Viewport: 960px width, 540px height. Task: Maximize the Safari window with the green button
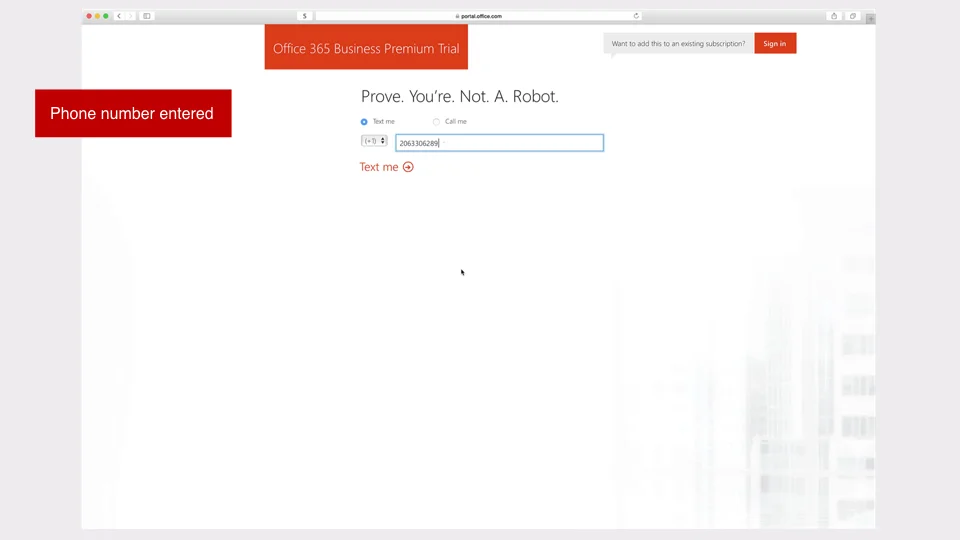(106, 16)
